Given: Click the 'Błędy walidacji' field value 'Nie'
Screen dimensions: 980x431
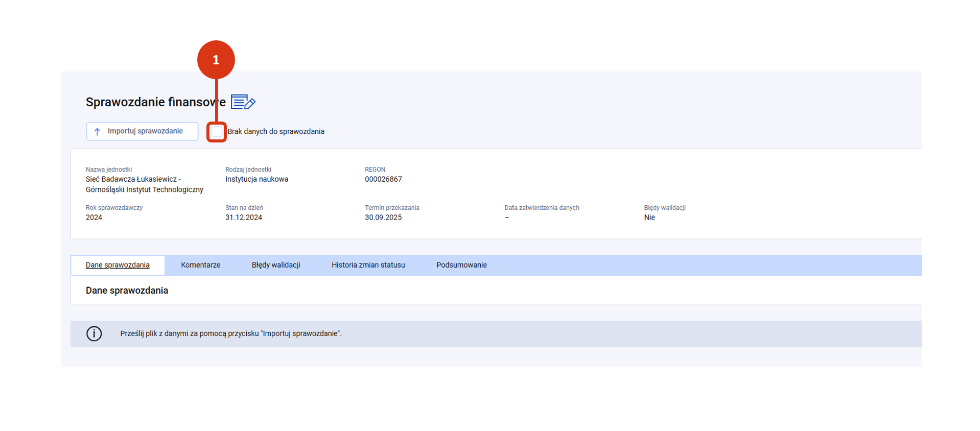Looking at the screenshot, I should point(649,218).
